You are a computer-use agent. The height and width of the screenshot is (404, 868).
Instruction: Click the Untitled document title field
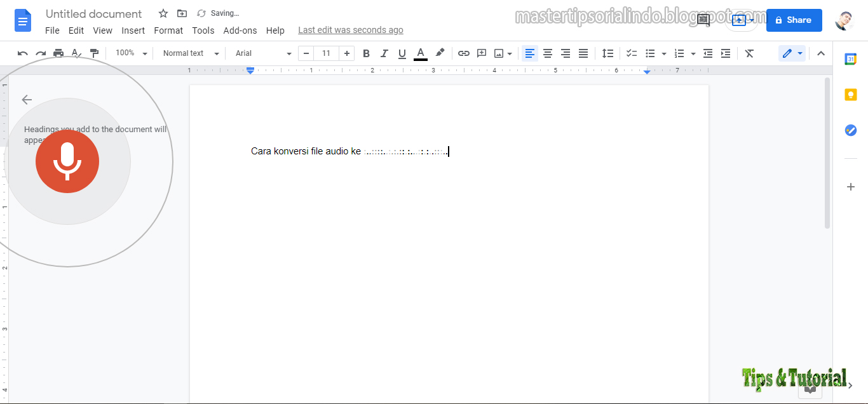(93, 13)
